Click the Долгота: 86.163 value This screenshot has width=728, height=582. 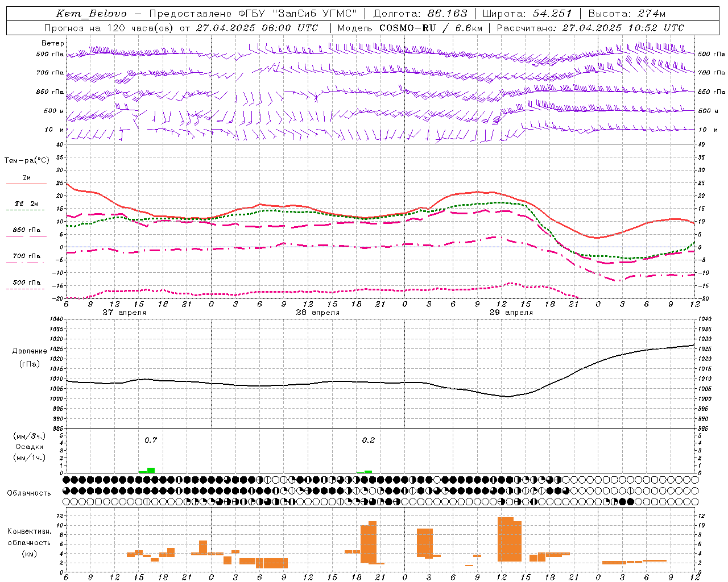click(420, 14)
